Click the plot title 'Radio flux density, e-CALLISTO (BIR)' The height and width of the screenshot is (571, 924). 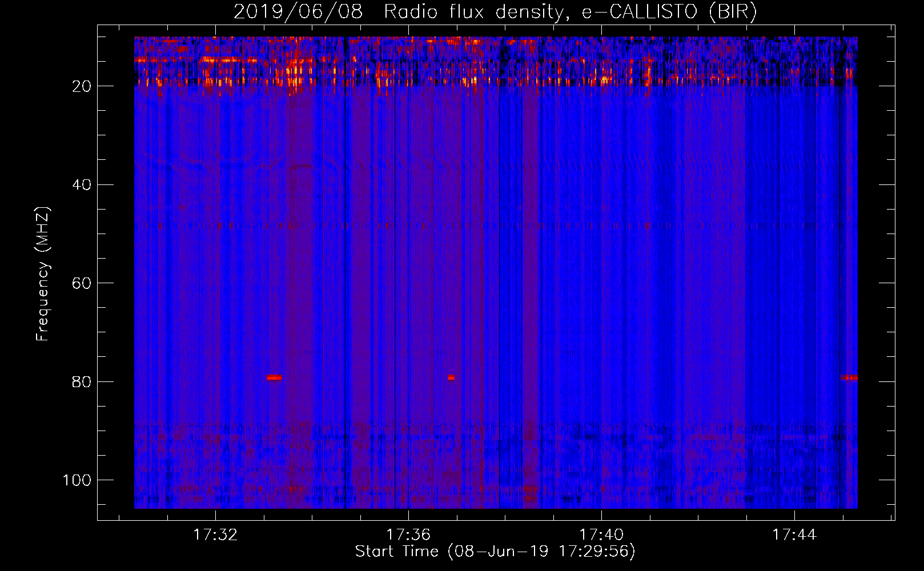(570, 12)
